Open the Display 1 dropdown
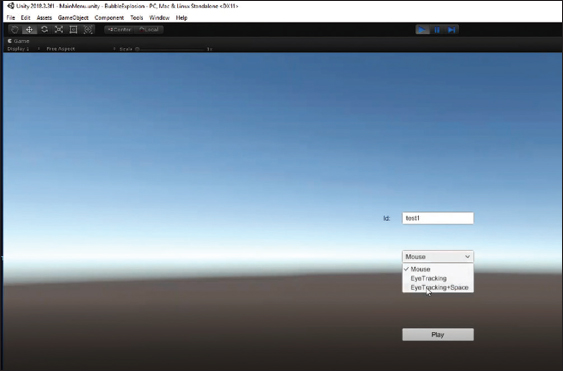 click(23, 49)
